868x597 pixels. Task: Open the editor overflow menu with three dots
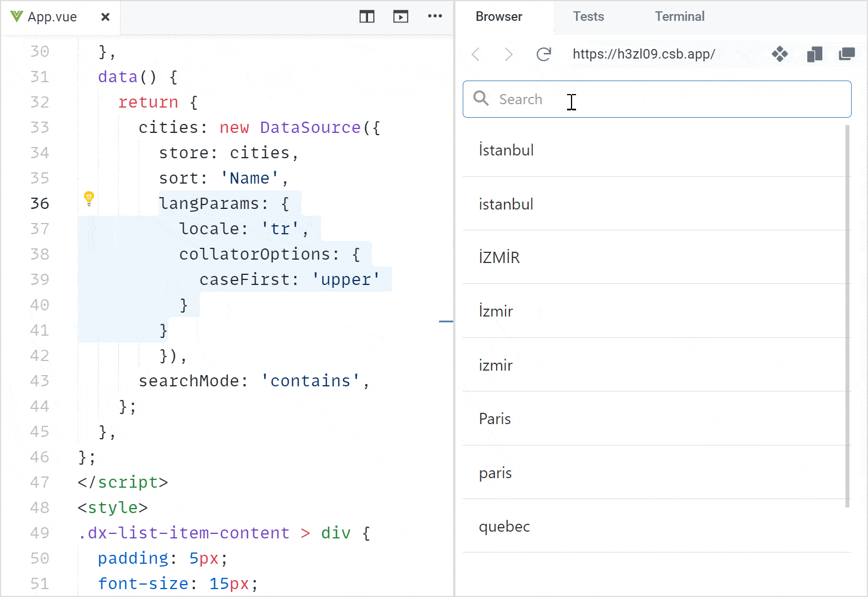435,17
